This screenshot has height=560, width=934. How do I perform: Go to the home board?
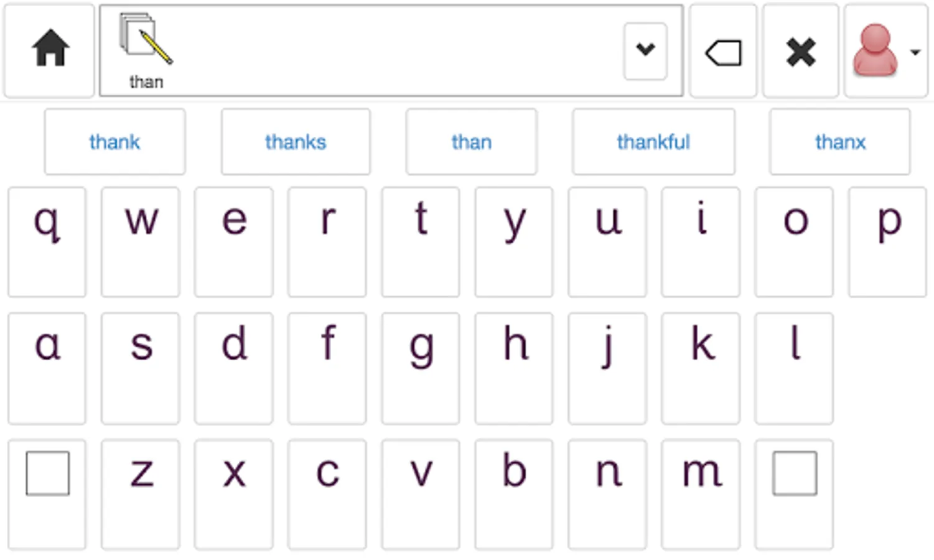point(49,50)
